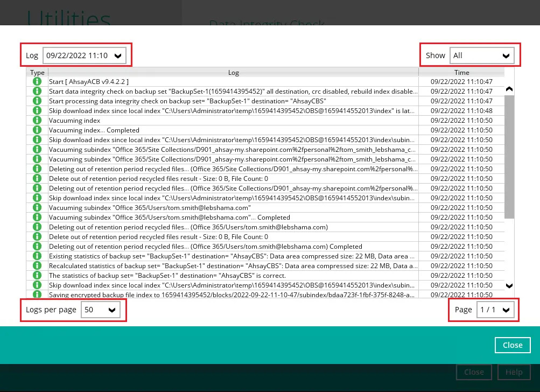Click info icon for 'Recalculated statistics' row
The width and height of the screenshot is (540, 392).
[37, 266]
